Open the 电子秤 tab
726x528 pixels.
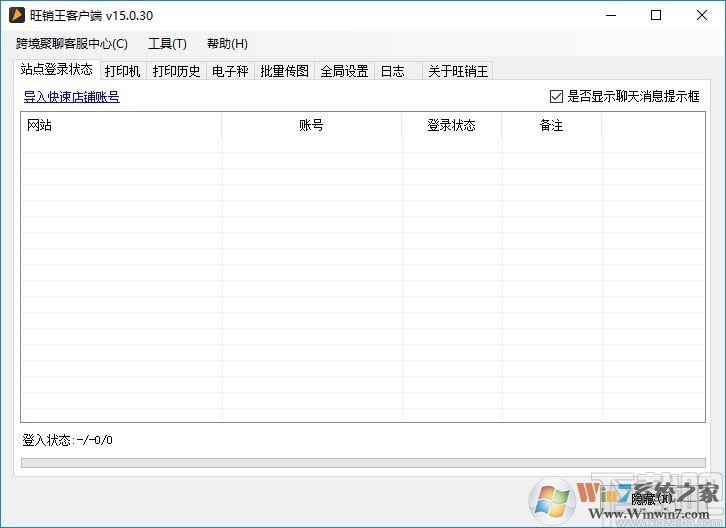pos(230,71)
